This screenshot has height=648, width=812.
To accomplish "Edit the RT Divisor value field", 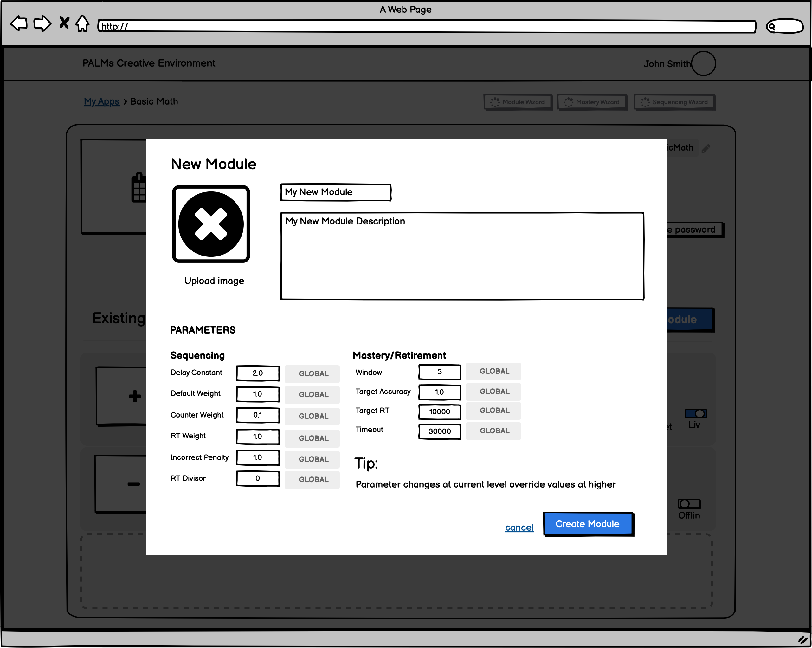I will pyautogui.click(x=258, y=478).
